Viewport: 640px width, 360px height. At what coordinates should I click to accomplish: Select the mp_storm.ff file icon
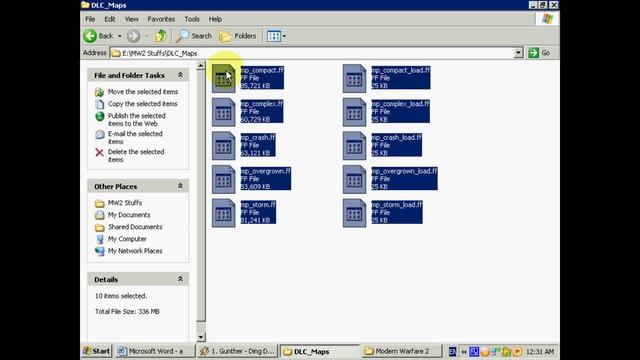[223, 213]
